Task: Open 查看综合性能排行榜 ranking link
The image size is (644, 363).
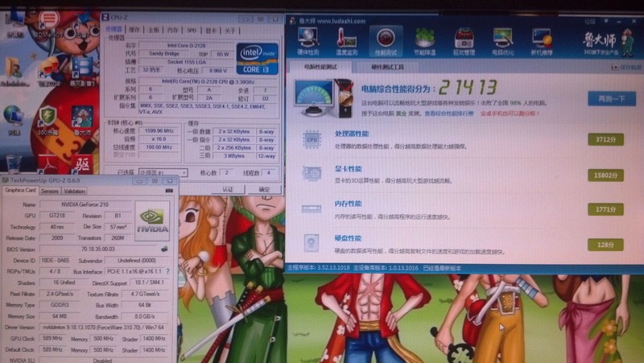Action: pos(448,113)
